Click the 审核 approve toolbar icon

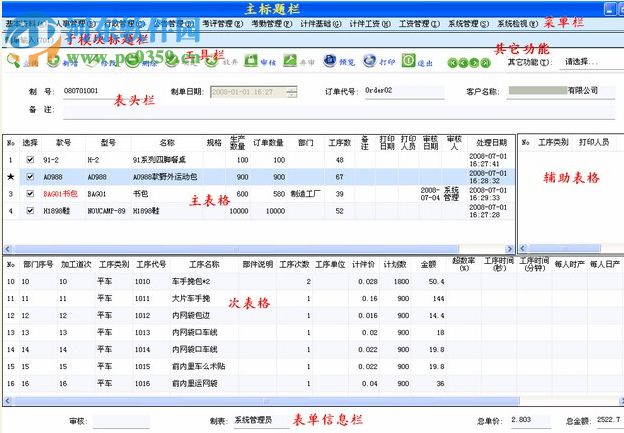251,61
